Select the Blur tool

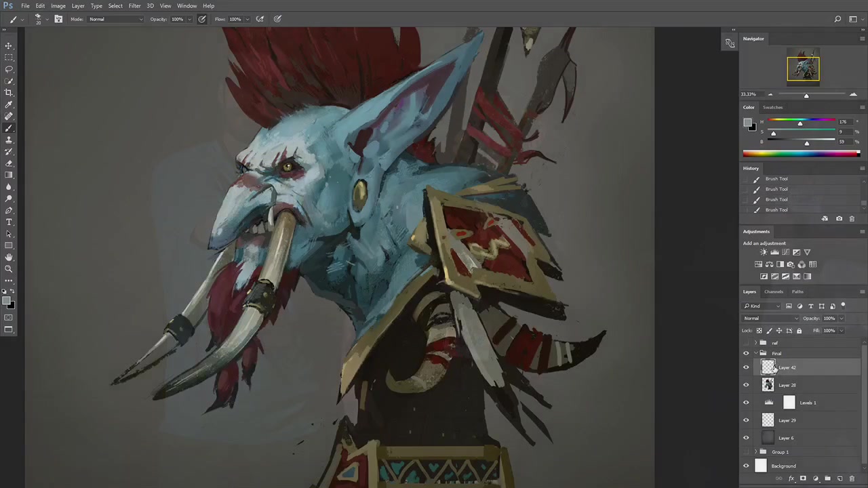(9, 186)
